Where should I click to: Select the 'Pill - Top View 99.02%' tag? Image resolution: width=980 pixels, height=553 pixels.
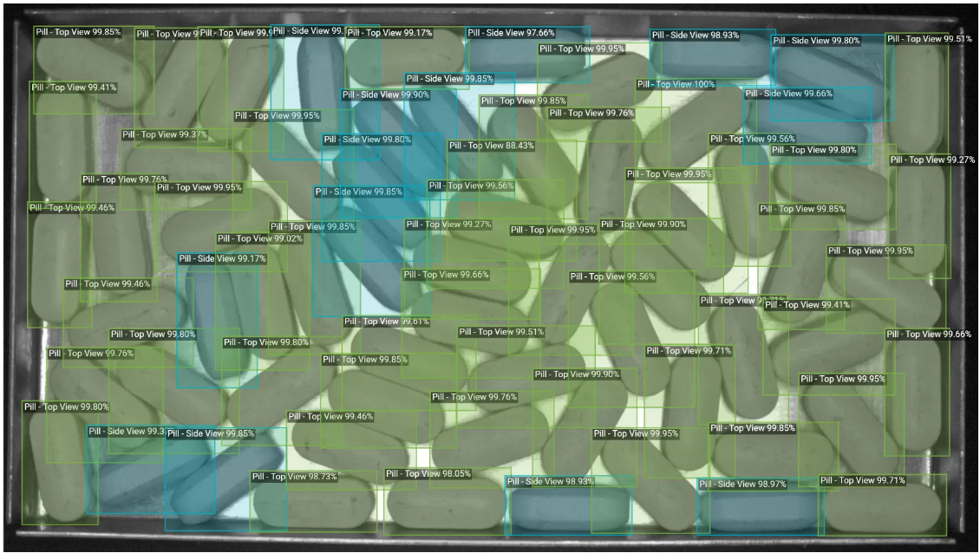(x=260, y=238)
